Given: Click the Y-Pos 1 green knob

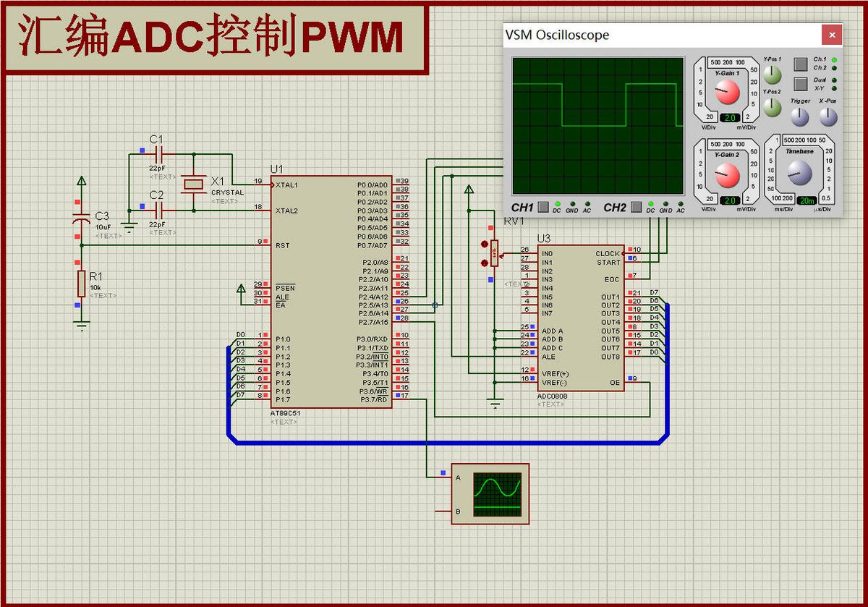Looking at the screenshot, I should [773, 75].
